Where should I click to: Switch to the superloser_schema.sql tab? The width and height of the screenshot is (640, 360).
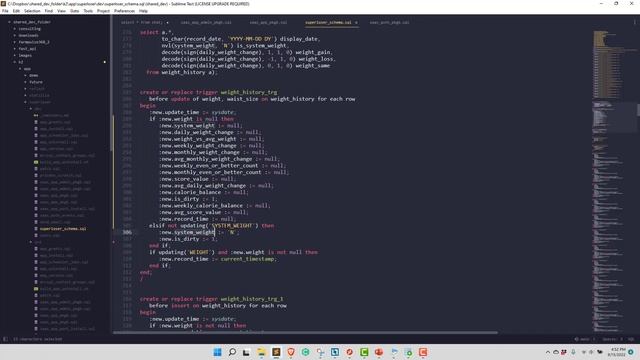click(x=328, y=22)
